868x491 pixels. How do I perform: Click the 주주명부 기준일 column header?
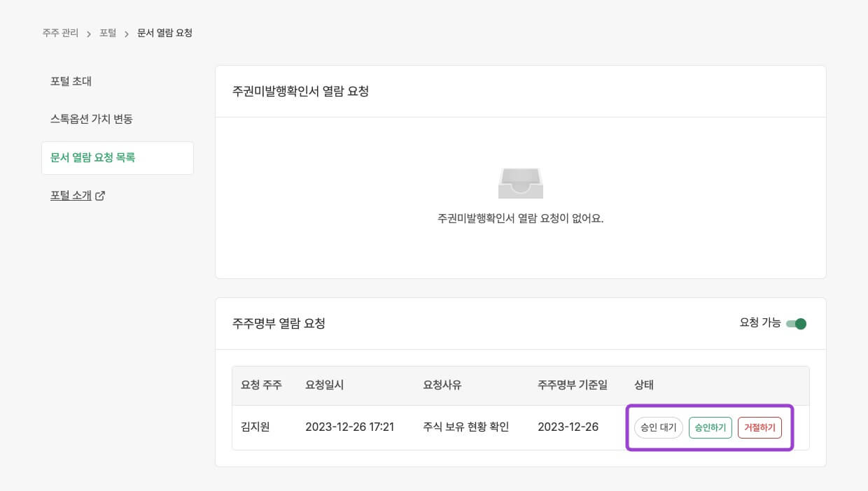573,385
